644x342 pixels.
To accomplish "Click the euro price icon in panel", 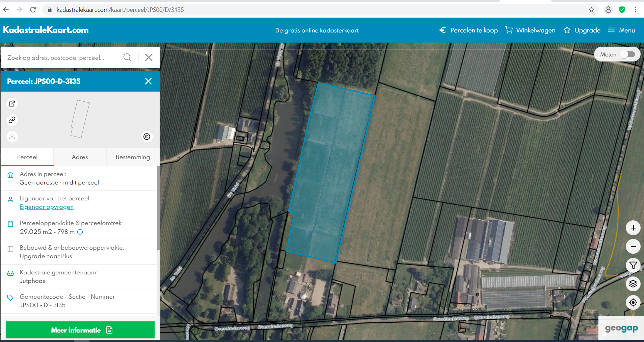I will (147, 137).
